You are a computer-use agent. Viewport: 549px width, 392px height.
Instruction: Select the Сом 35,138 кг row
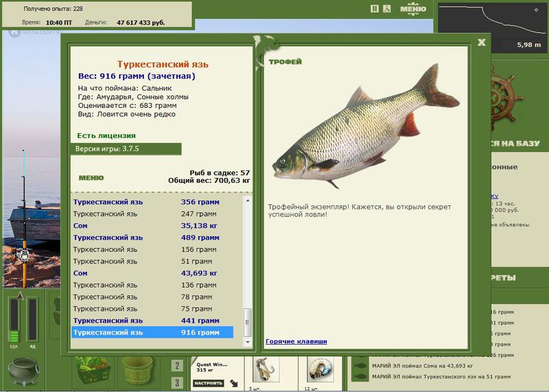[x=152, y=226]
